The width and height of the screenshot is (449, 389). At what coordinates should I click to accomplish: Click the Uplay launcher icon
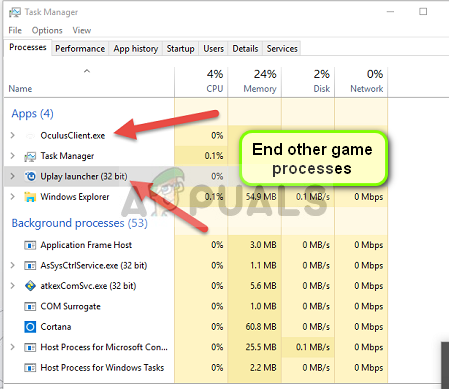click(30, 176)
